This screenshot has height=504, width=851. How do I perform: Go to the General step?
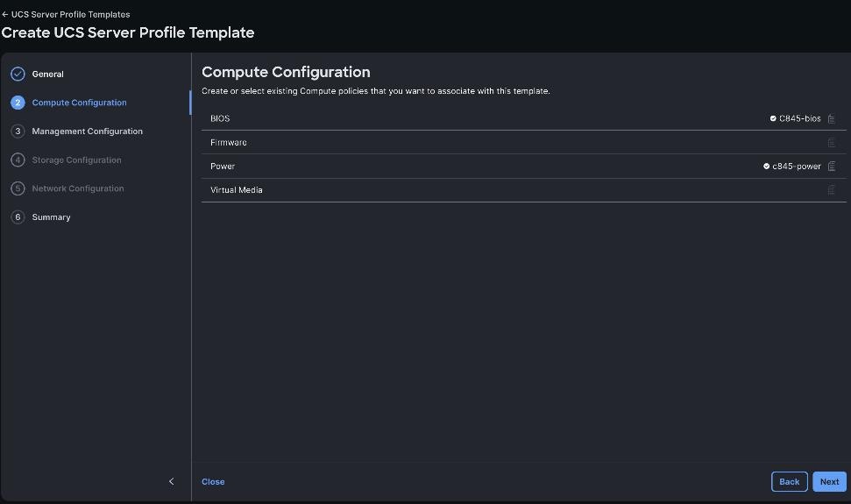tap(47, 75)
